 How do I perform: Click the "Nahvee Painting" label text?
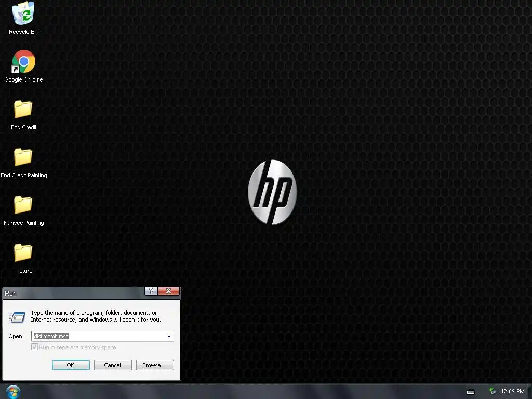pyautogui.click(x=24, y=223)
